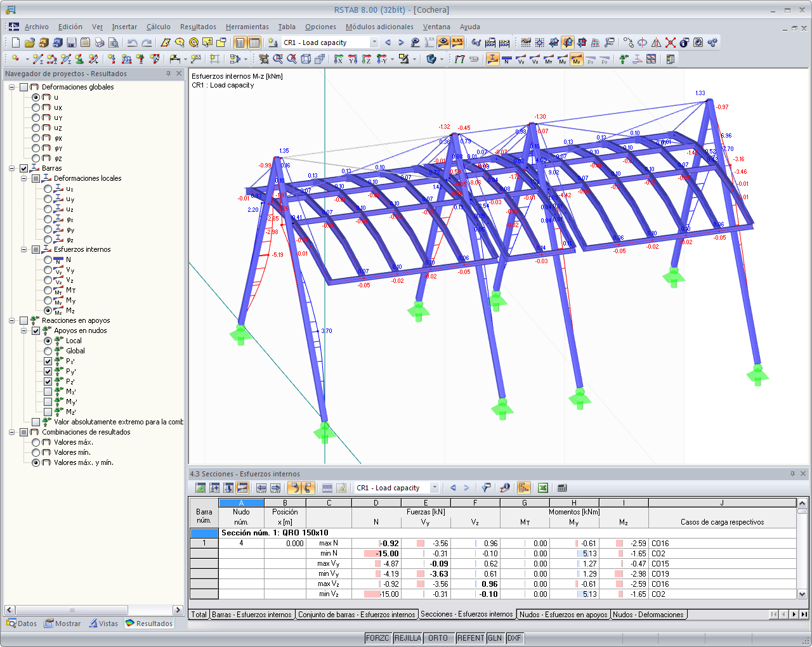Select table row header for Barra 1
The width and height of the screenshot is (812, 647).
(204, 544)
